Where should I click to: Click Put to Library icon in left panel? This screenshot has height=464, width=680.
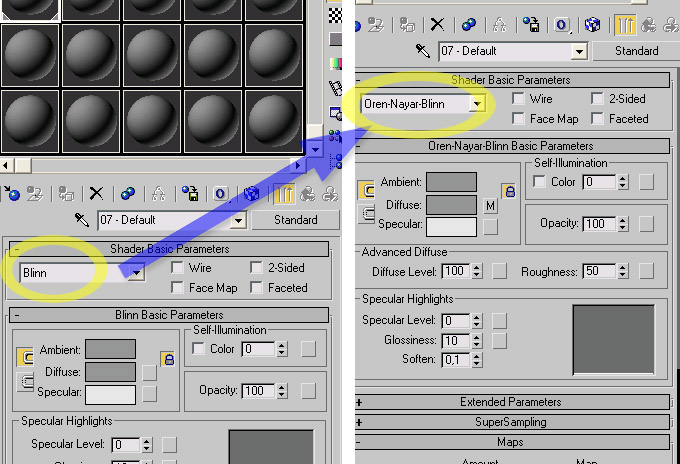click(190, 193)
